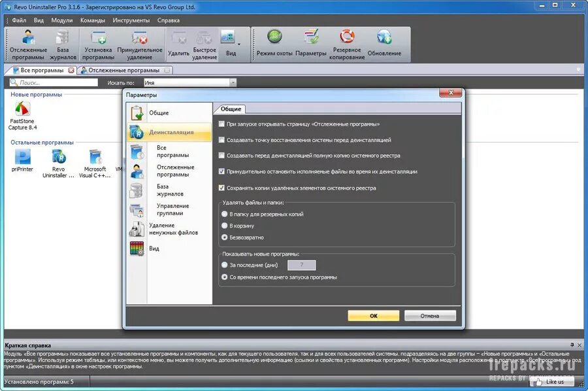The height and width of the screenshot is (391, 588).
Task: Click Установлено программ: 5 status text
Action: (x=39, y=382)
